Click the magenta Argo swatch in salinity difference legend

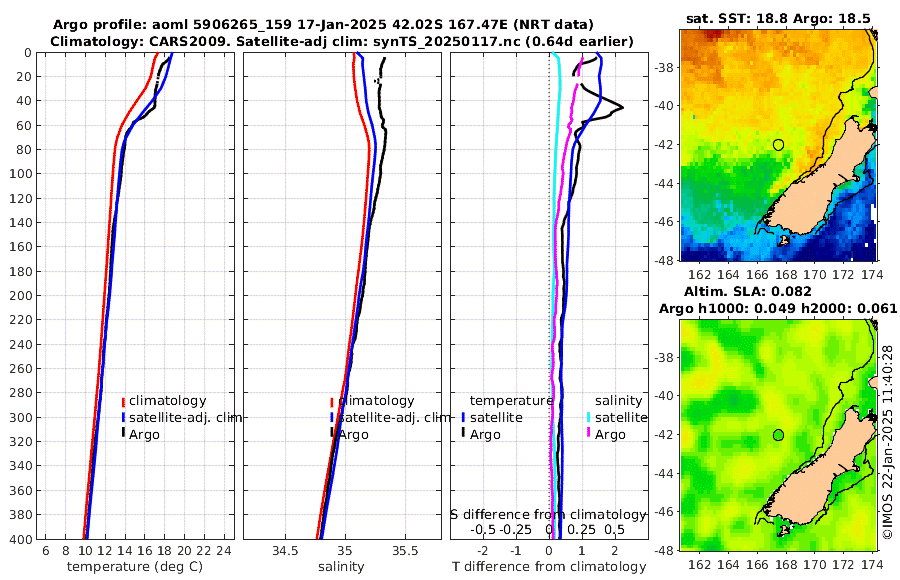pos(589,432)
